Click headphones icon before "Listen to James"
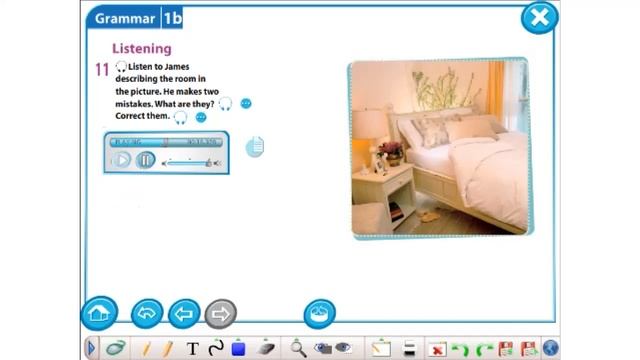The image size is (640, 360). click(121, 67)
